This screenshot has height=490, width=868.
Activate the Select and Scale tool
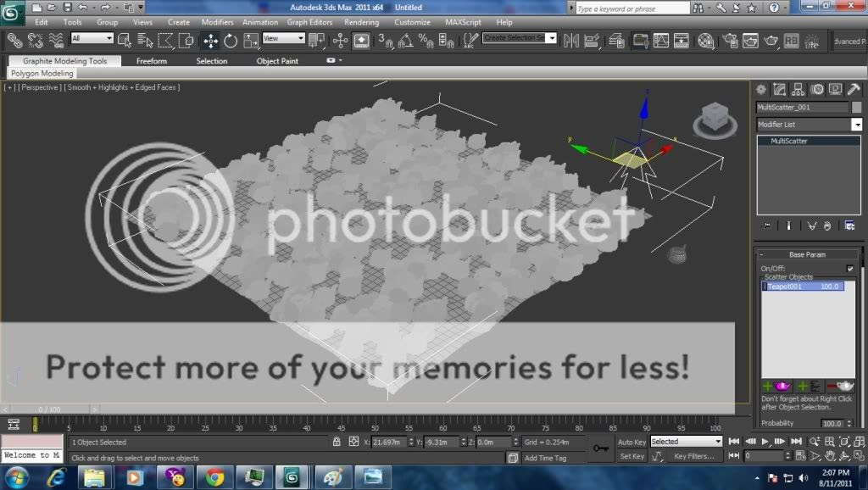[251, 41]
